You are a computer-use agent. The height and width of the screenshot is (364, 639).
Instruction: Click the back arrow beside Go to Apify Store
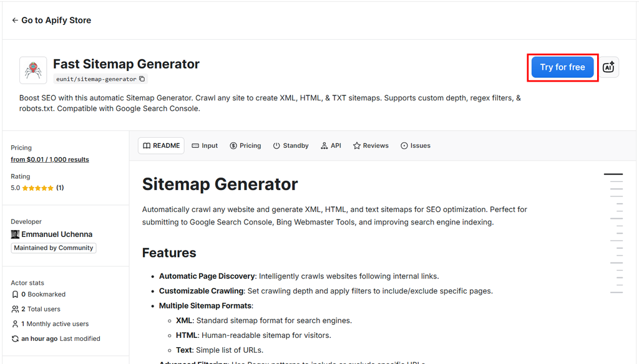[x=15, y=21]
